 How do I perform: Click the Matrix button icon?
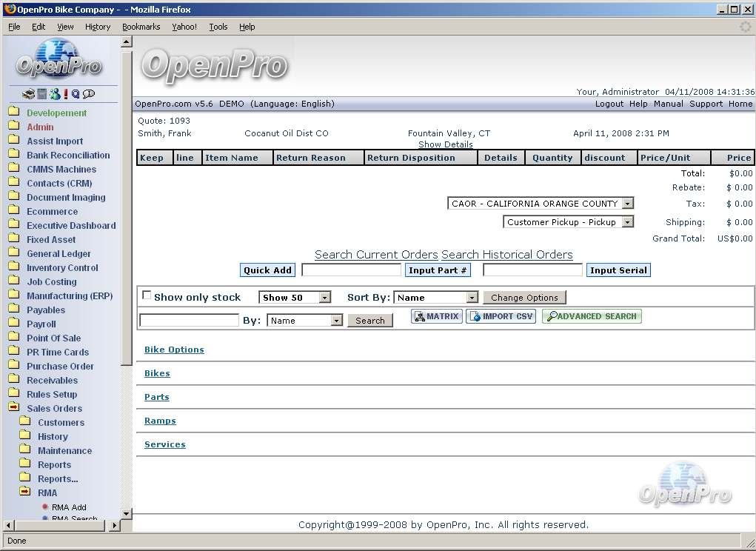point(436,316)
